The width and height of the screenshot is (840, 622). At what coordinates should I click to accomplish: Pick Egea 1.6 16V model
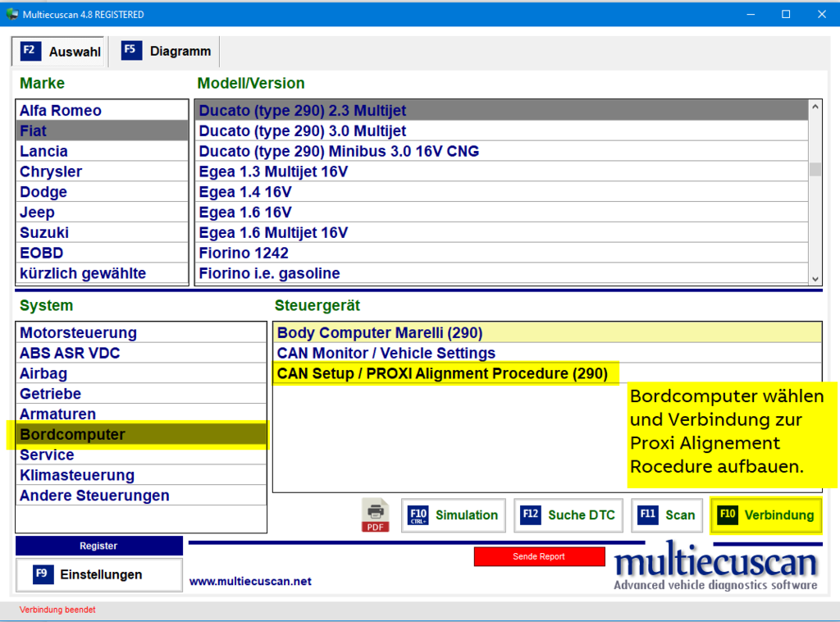(x=502, y=213)
